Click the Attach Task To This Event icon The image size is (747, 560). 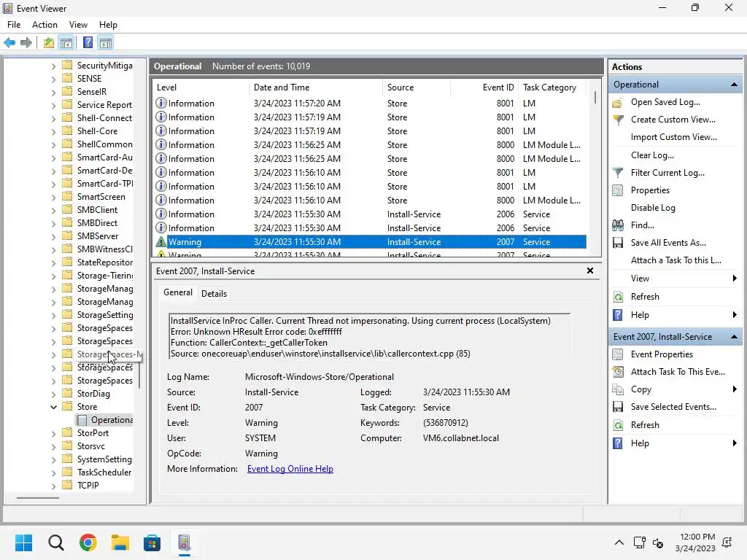coord(618,372)
